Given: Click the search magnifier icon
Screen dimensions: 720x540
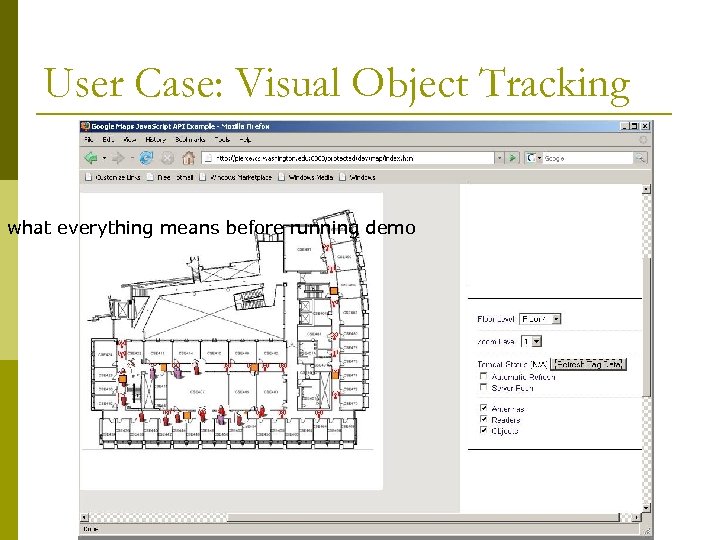Looking at the screenshot, I should (640, 158).
